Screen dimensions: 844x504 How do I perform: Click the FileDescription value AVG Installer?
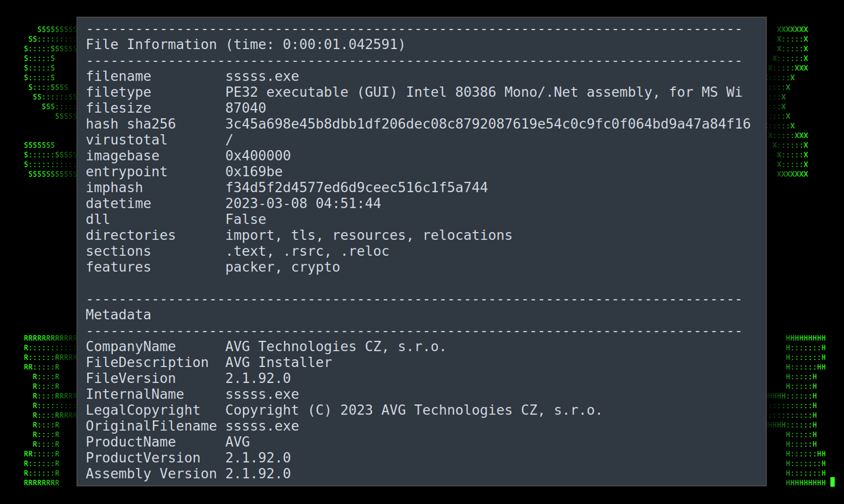coord(279,362)
